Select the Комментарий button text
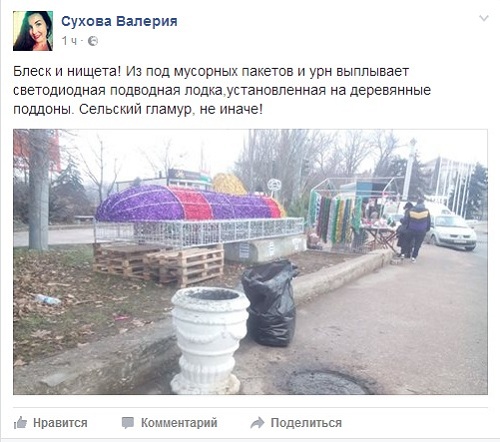500x442 pixels. (179, 423)
